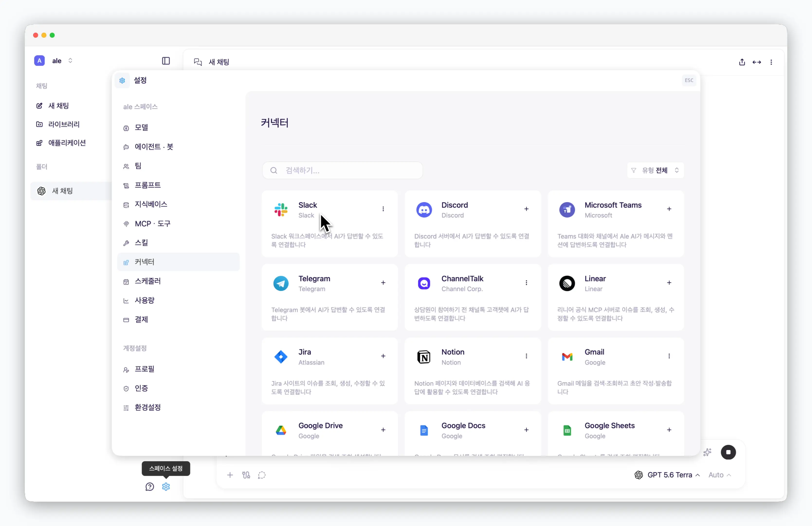Select the 새 채팅 conversation under 폴더
Screen dimensions: 812x526
tap(71, 191)
